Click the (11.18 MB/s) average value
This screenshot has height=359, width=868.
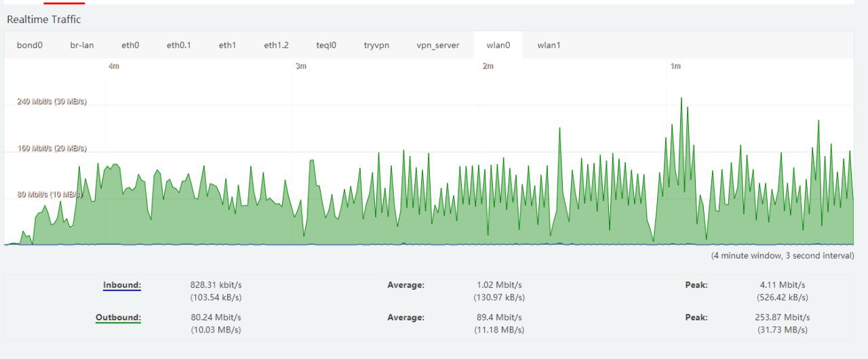click(500, 330)
